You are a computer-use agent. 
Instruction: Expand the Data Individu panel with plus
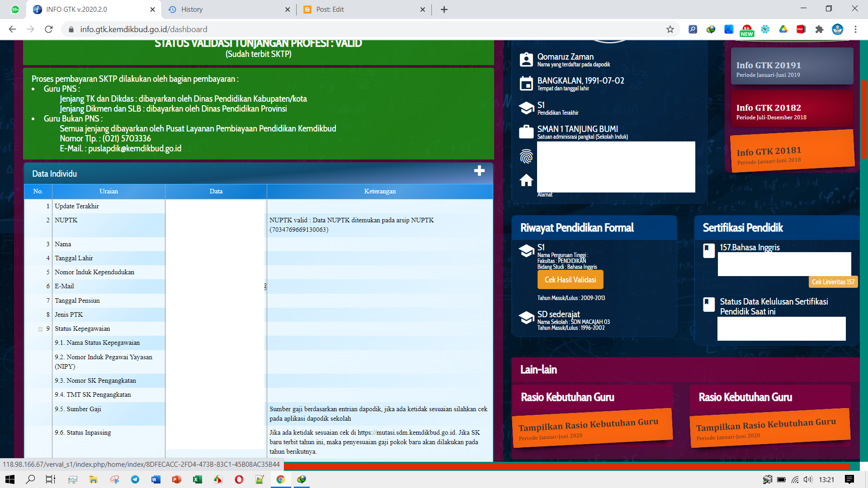pos(479,171)
